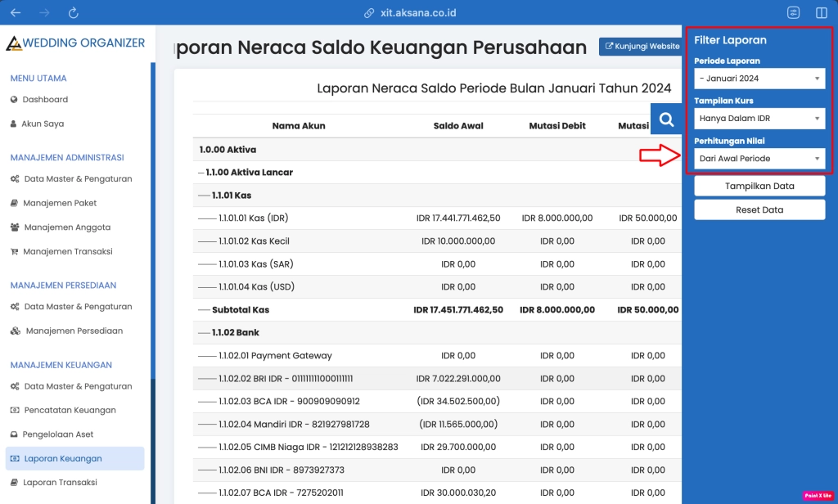
Task: Open Manajemen Persediaan menu item
Action: click(x=68, y=331)
